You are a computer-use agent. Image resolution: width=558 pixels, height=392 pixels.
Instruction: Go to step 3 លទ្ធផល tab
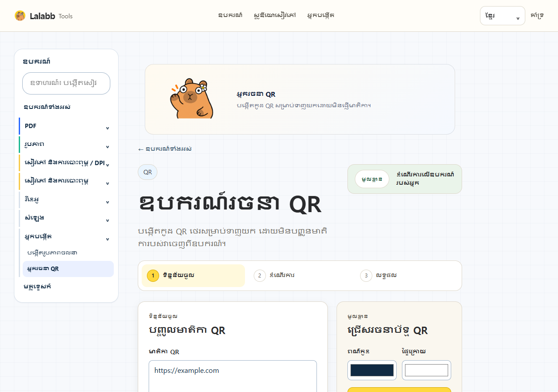point(406,276)
